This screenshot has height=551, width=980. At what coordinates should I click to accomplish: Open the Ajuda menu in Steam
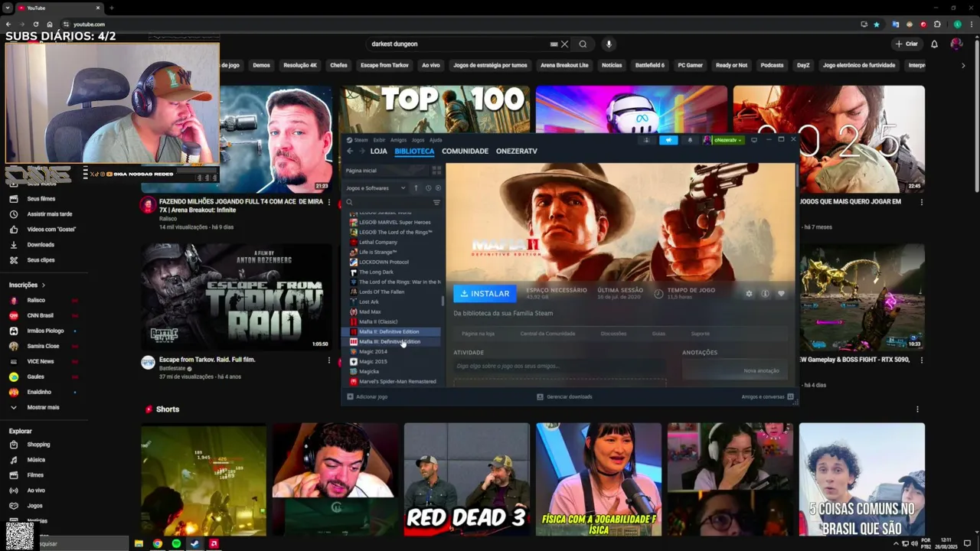[436, 140]
